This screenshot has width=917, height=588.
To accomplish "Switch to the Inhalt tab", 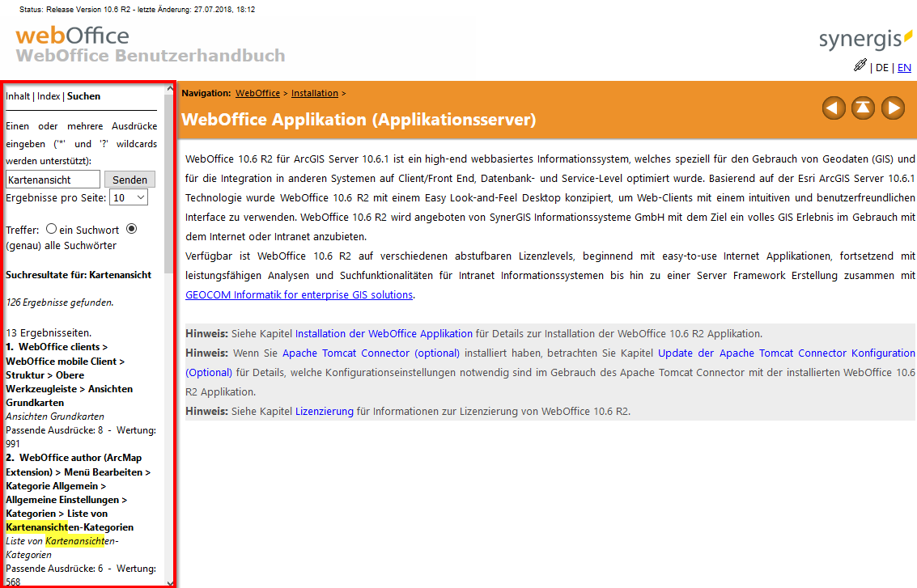I will (x=18, y=96).
